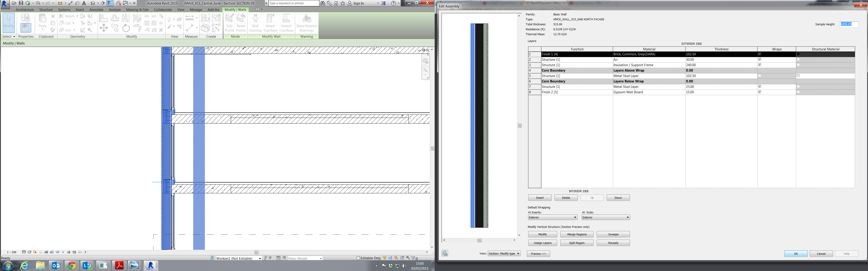The height and width of the screenshot is (271, 868).
Task: Click the Sample Height input field
Action: 849,24
